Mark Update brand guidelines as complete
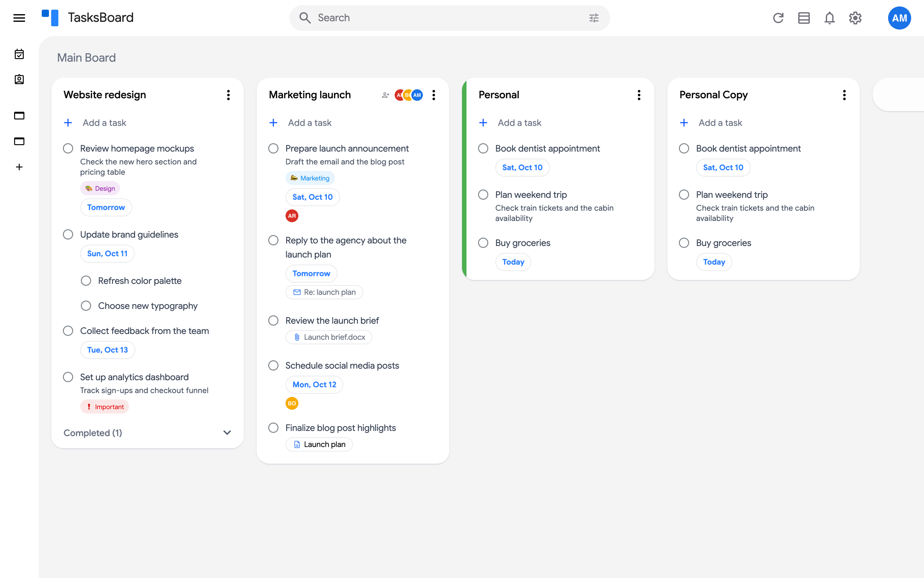Viewport: 924px width, 578px height. pos(68,234)
